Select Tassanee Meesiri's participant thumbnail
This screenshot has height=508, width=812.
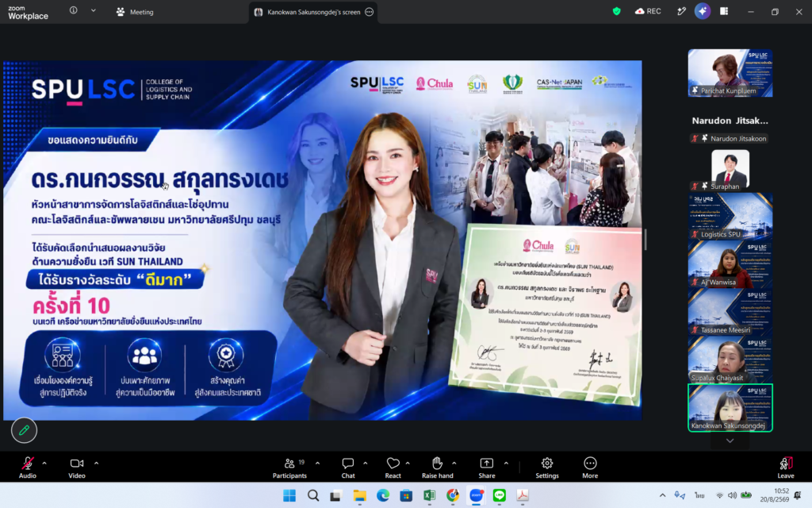[x=730, y=312]
